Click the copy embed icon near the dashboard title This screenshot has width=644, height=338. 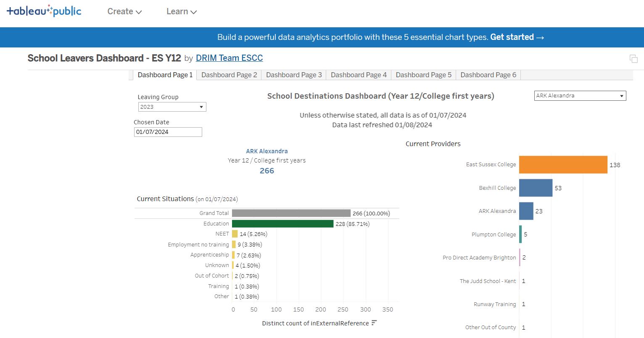[x=633, y=58]
